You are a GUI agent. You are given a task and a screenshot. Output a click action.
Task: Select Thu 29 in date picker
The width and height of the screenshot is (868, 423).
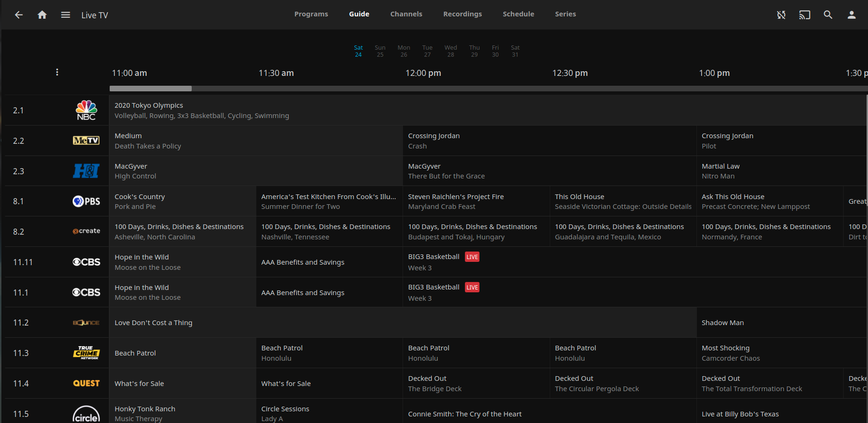[474, 51]
